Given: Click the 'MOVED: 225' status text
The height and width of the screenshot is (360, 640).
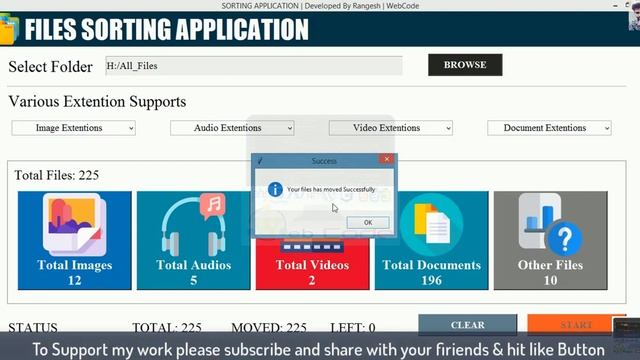Looking at the screenshot, I should coord(269,327).
